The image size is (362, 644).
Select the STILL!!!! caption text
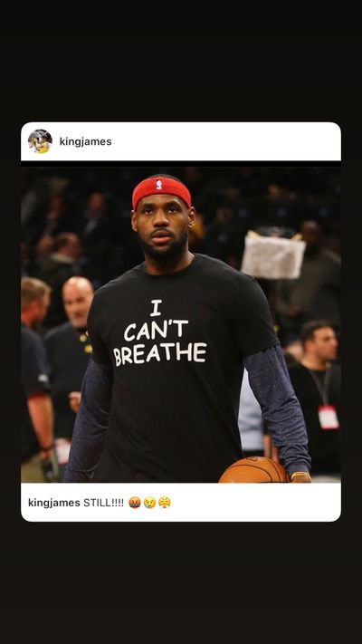point(103,503)
